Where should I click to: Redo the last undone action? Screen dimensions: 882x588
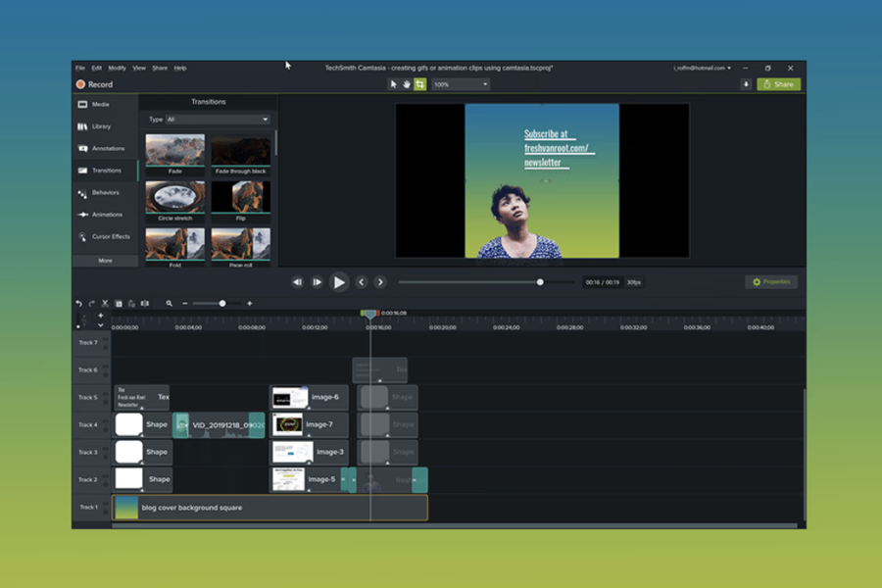coord(92,303)
